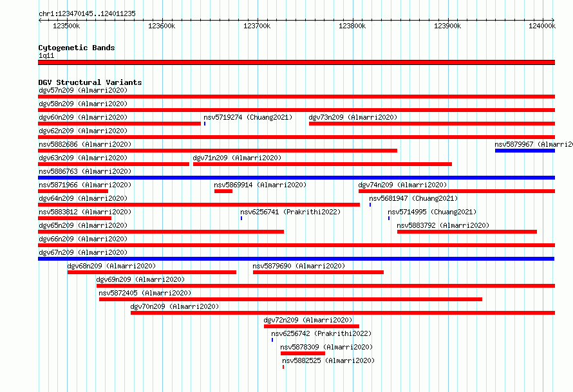The image size is (573, 392).
Task: Select dgv63n209 (Almarri2020) label
Action: coord(83,158)
